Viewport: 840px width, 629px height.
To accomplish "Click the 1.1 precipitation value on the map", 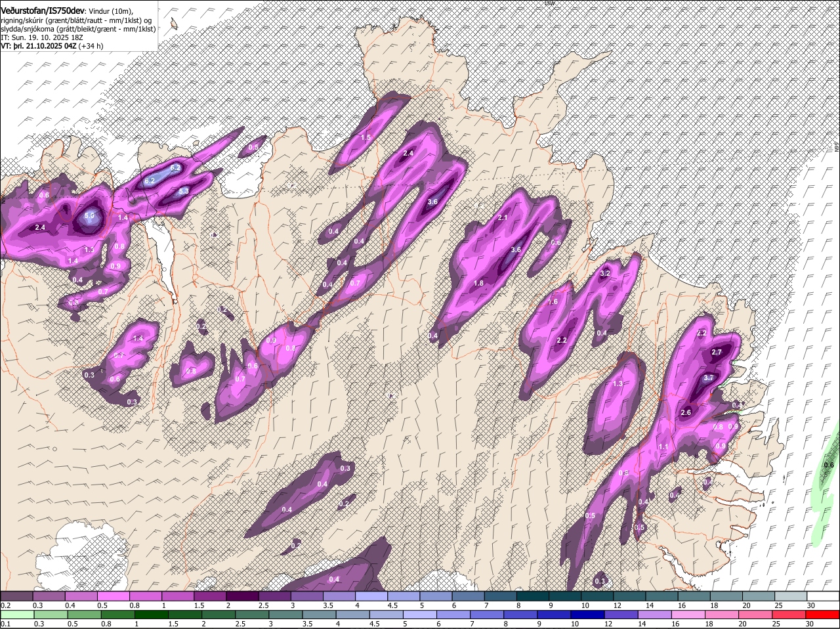I will [x=663, y=447].
